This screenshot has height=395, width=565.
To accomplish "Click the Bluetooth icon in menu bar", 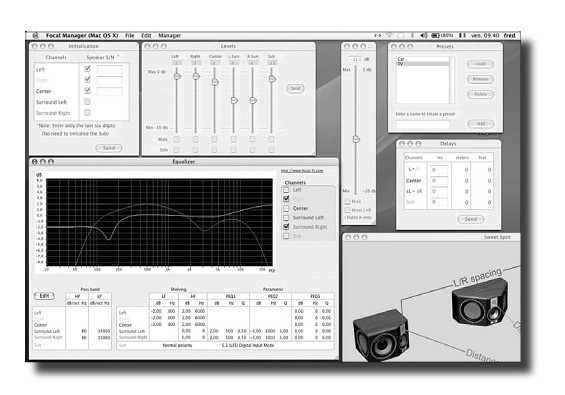I will [x=413, y=35].
